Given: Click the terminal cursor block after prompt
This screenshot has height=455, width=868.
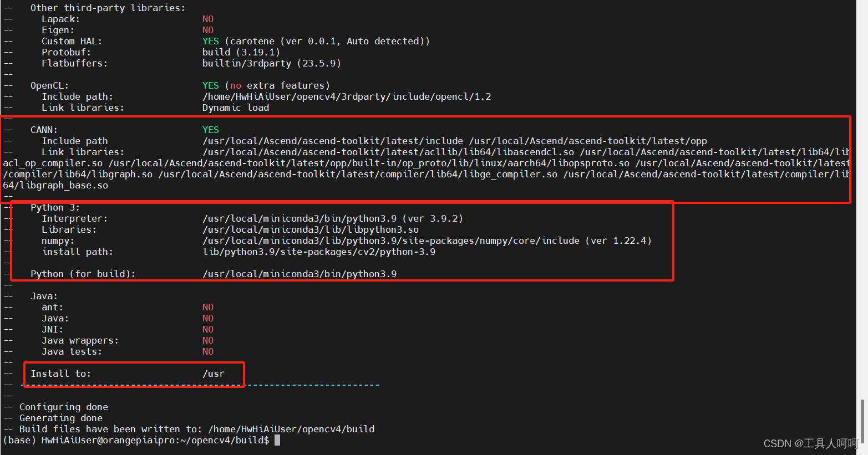Looking at the screenshot, I should coord(277,440).
